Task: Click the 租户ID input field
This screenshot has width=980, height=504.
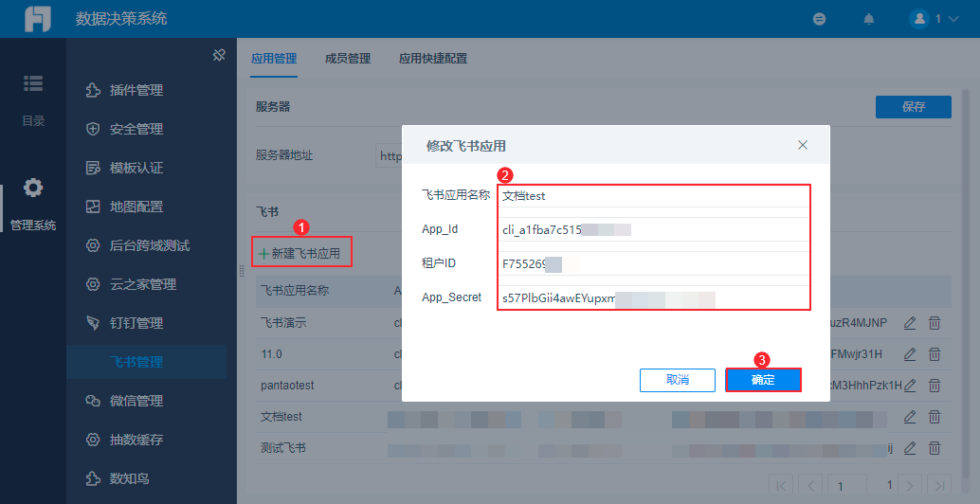Action: [x=654, y=263]
